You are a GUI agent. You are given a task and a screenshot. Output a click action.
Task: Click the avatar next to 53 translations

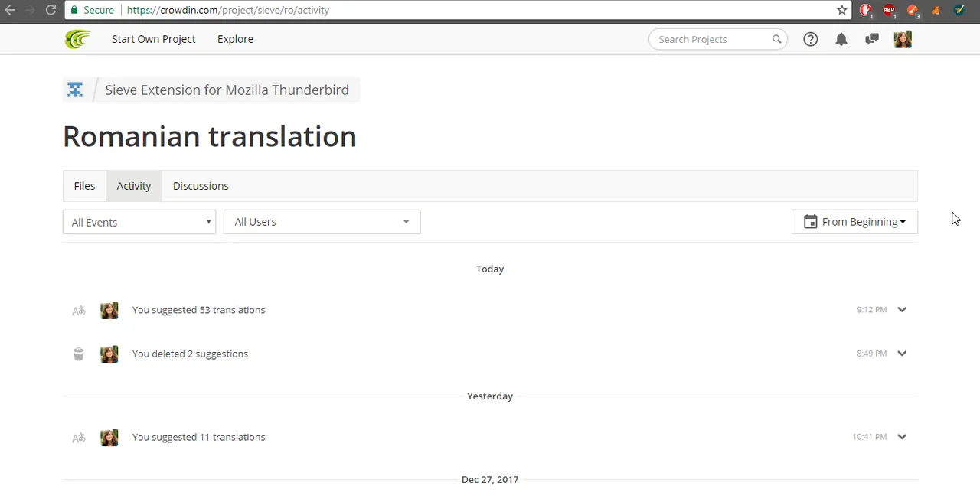(109, 310)
